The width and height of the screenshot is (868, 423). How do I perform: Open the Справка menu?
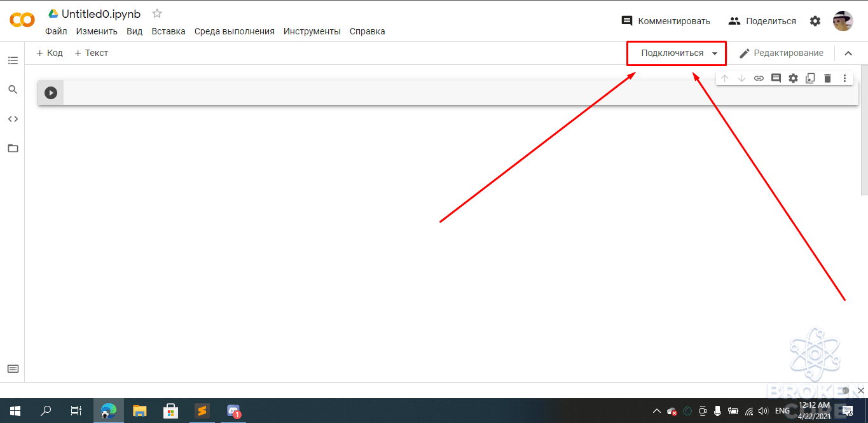(368, 31)
